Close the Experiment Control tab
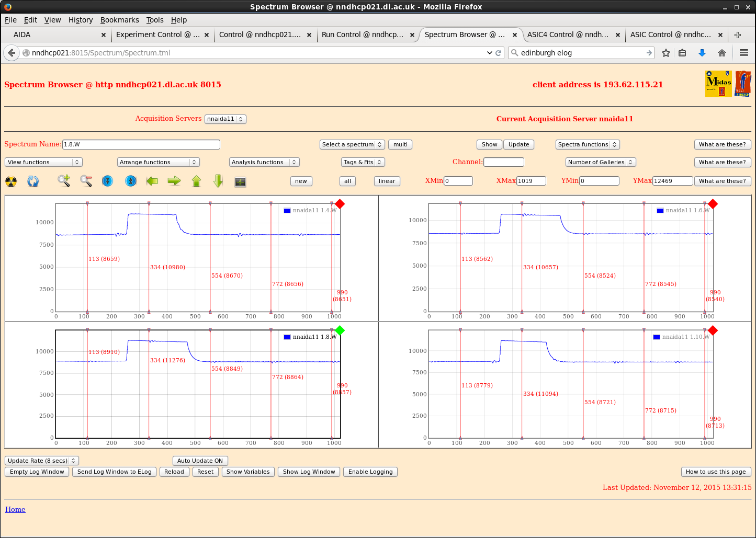 tap(207, 35)
